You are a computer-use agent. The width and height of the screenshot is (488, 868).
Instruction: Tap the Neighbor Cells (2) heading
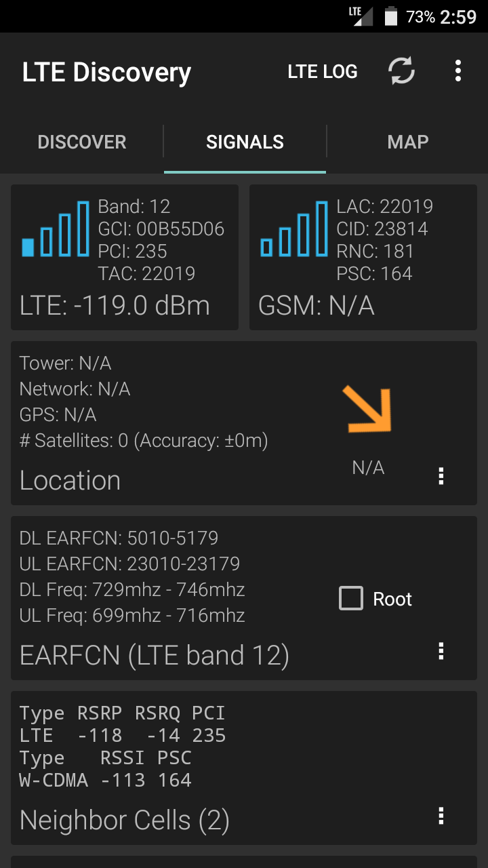coord(125,821)
